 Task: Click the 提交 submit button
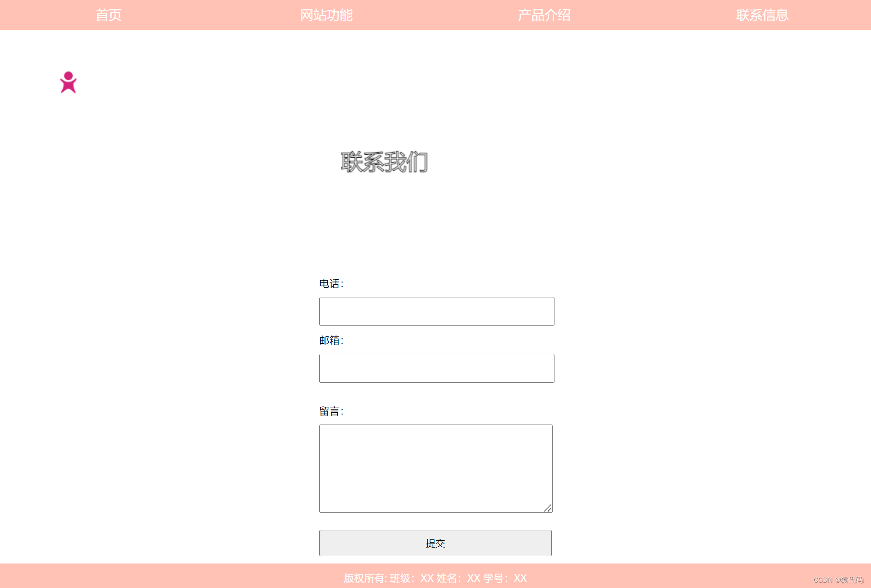click(435, 543)
